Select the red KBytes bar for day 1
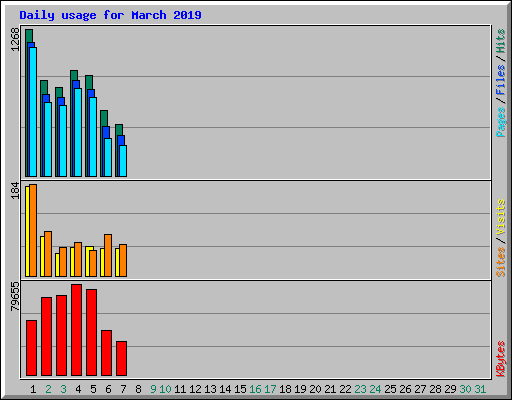 pos(31,348)
